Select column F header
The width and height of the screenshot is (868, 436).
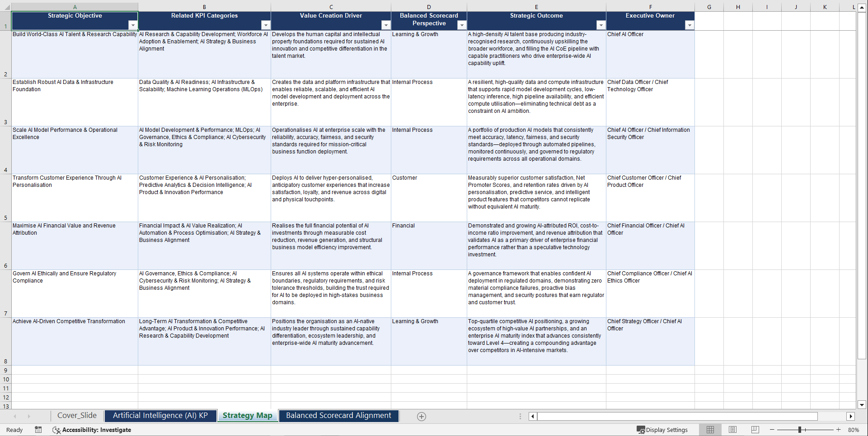[x=650, y=7]
